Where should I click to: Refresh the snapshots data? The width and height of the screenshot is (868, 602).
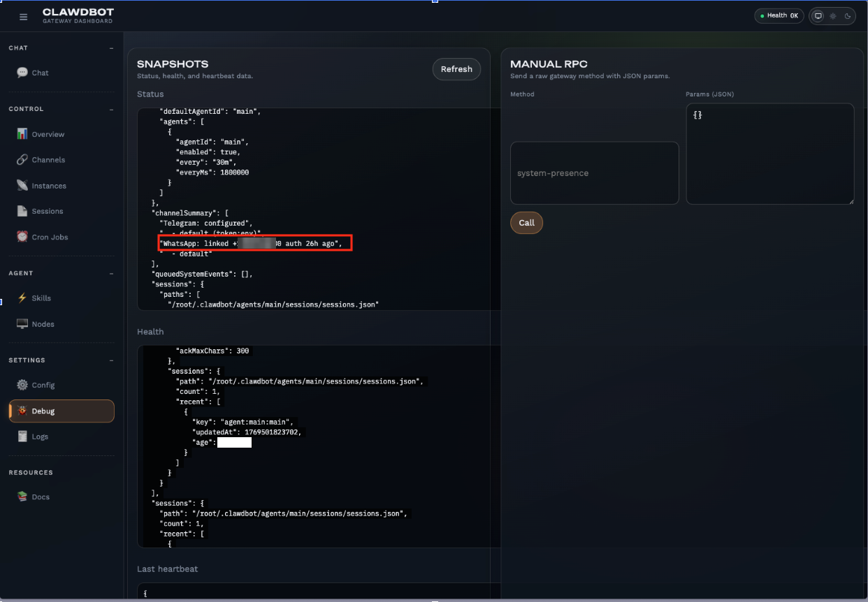pyautogui.click(x=456, y=69)
